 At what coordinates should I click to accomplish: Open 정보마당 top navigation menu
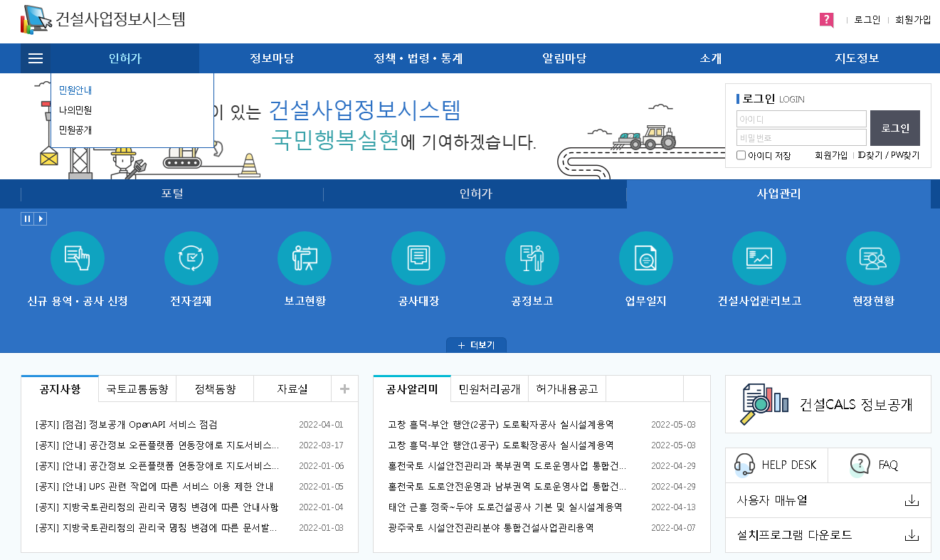(x=271, y=58)
